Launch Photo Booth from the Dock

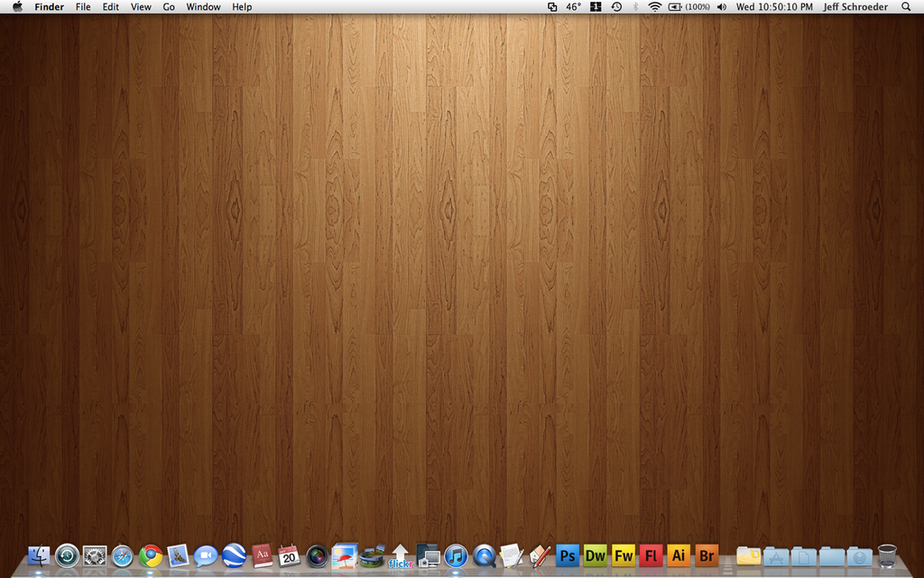pos(317,555)
